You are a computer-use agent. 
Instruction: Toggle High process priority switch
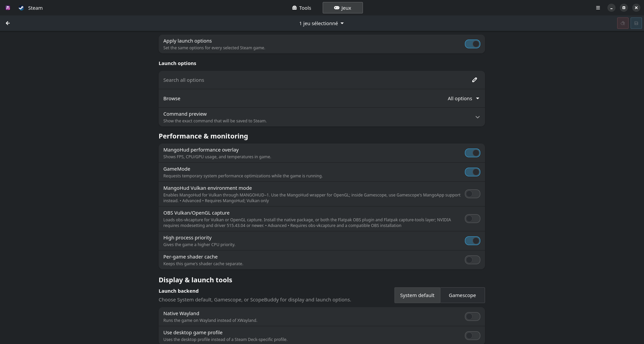[472, 241]
